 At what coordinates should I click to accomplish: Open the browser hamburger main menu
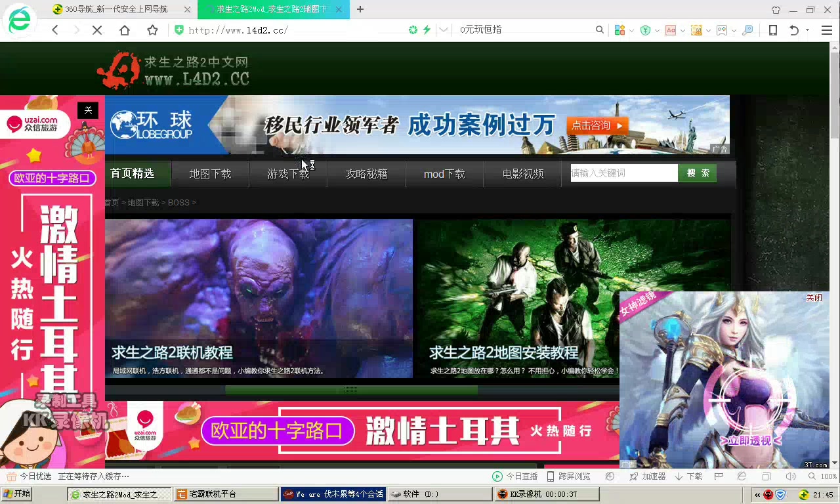pyautogui.click(x=827, y=30)
